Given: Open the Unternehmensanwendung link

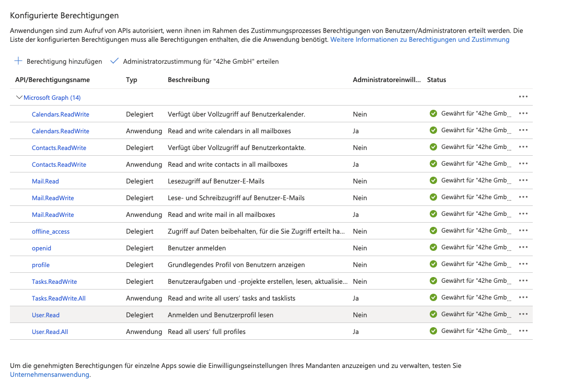Looking at the screenshot, I should [x=50, y=374].
